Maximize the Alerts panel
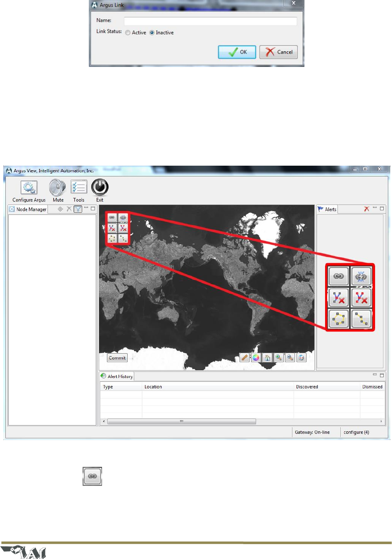Screen dimensions: 392x559 pyautogui.click(x=382, y=208)
